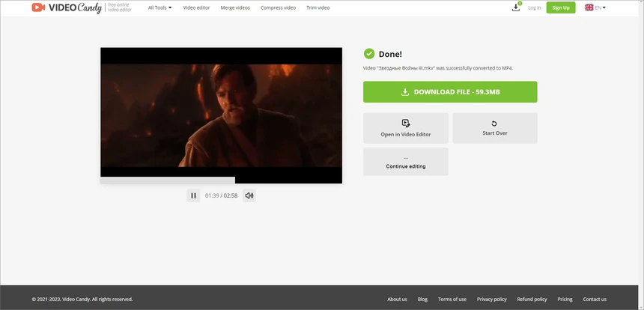Open Compress video tool
This screenshot has height=310, width=644.
coord(278,7)
